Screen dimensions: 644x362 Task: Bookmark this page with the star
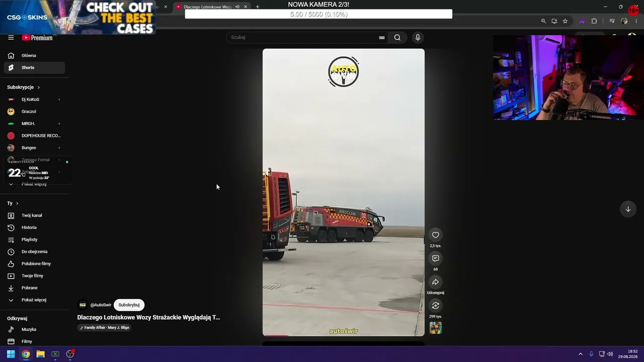(566, 21)
